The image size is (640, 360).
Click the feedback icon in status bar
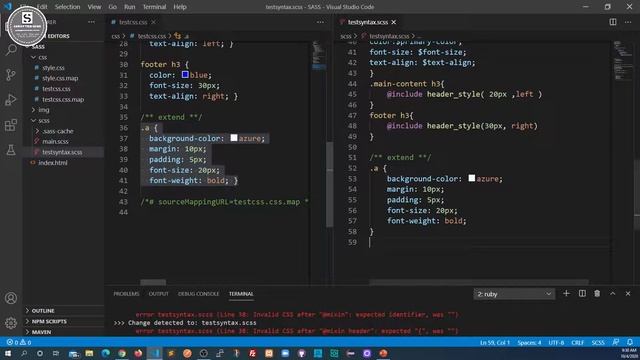click(x=616, y=342)
